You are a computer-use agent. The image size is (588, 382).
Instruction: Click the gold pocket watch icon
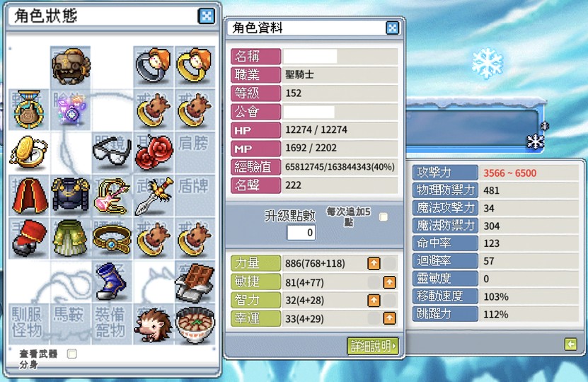point(28,152)
